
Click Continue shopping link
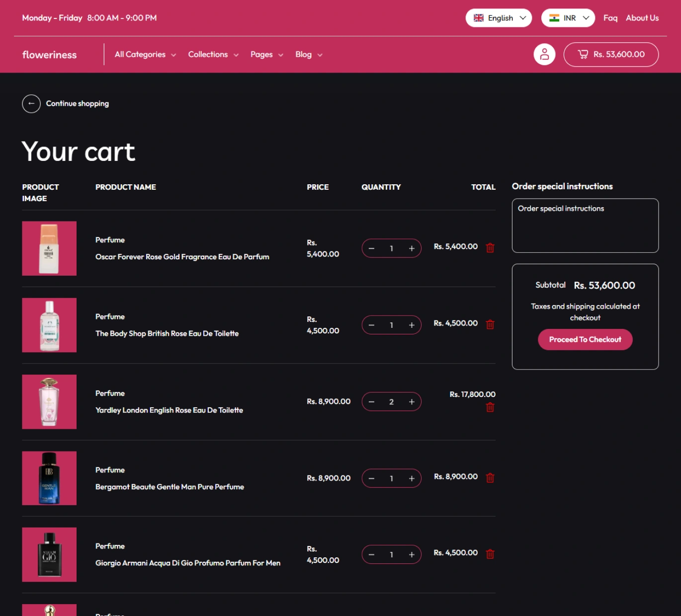click(78, 103)
